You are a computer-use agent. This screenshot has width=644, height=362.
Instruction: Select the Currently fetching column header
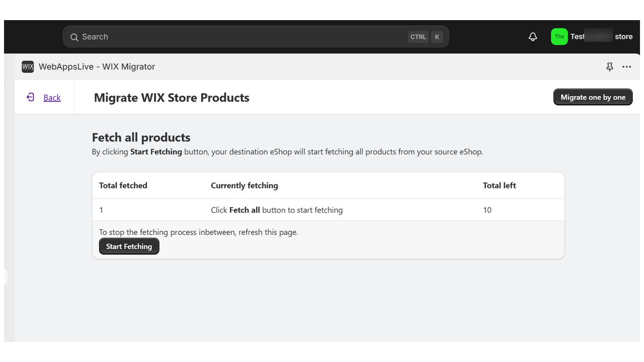click(x=245, y=186)
